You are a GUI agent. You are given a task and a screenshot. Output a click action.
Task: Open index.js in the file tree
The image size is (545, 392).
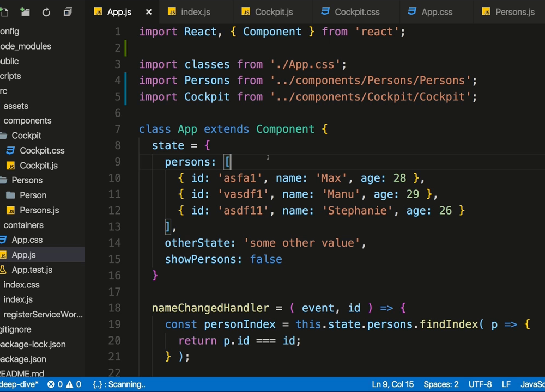[18, 299]
